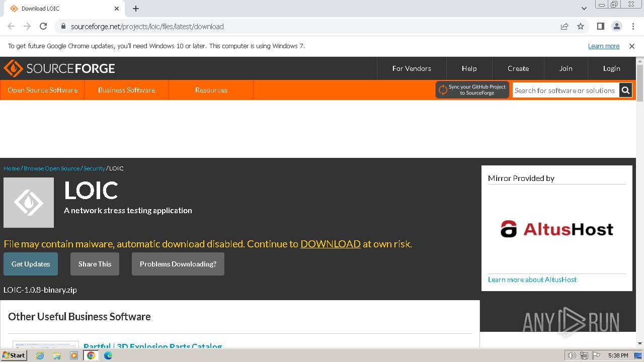
Task: Click the LOIC project icon thumbnail
Action: [29, 203]
